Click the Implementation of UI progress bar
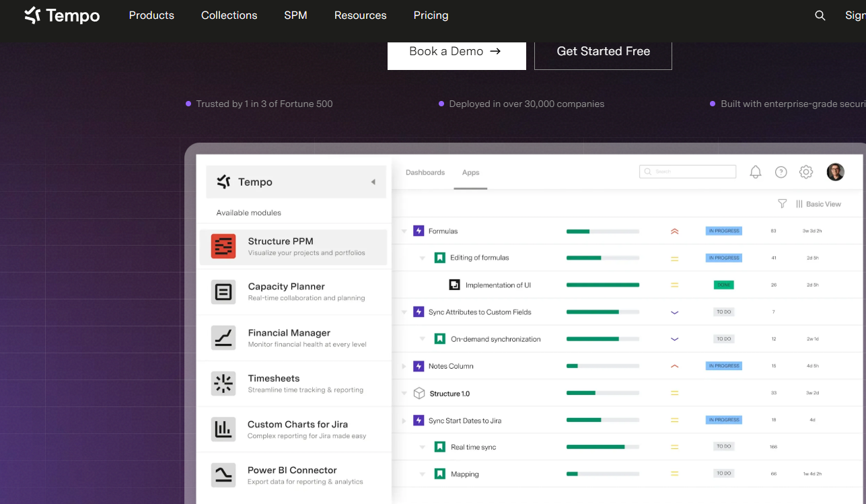This screenshot has height=504, width=866. [603, 285]
